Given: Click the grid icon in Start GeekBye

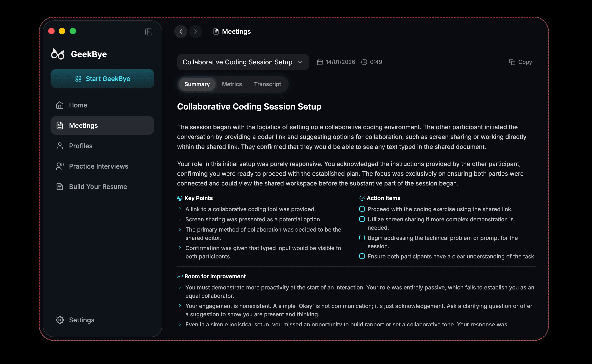Looking at the screenshot, I should [x=78, y=79].
